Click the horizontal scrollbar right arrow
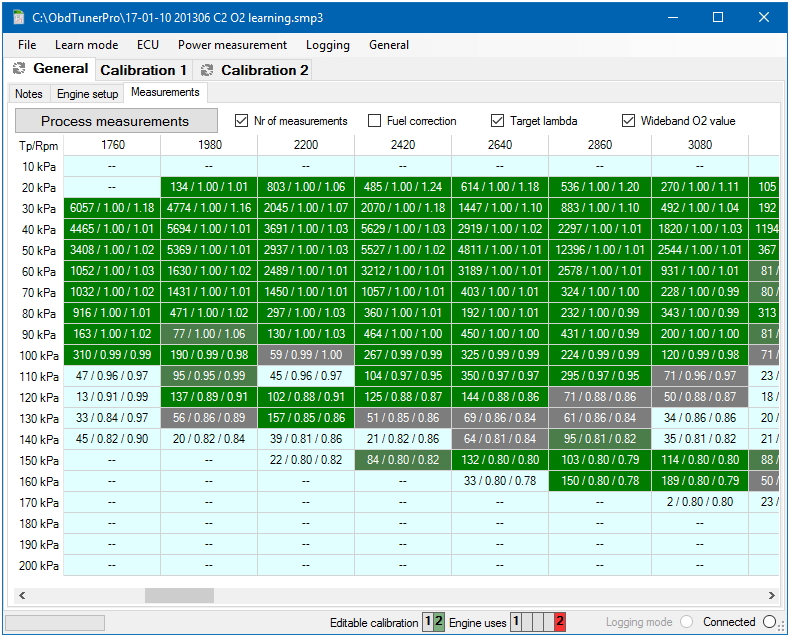Viewport: 800px width, 637px height. click(771, 595)
